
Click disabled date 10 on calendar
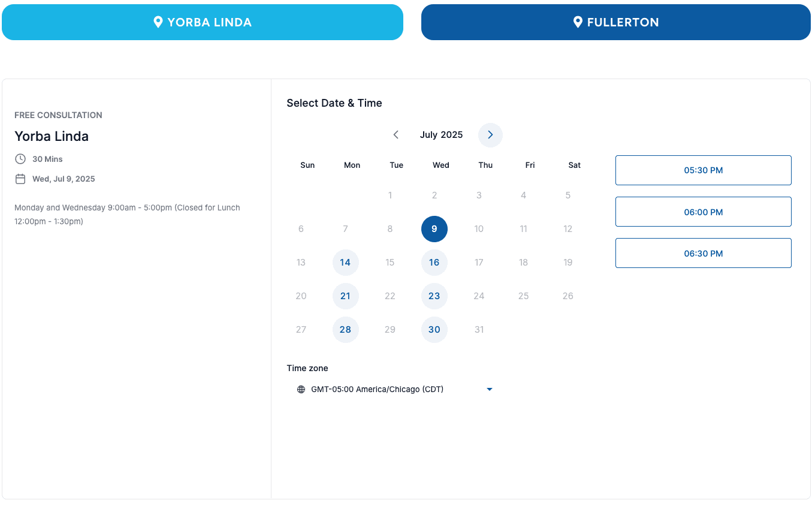pyautogui.click(x=479, y=229)
